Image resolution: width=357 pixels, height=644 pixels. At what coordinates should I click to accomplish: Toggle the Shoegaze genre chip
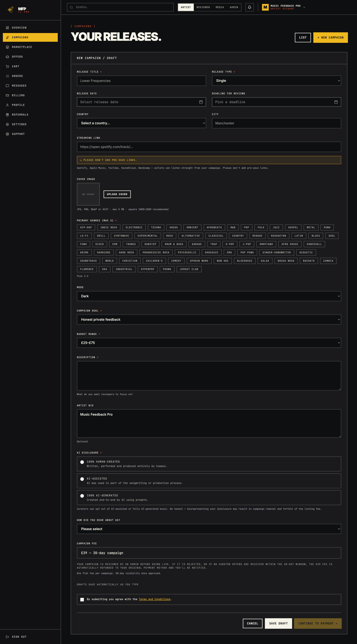click(212, 252)
